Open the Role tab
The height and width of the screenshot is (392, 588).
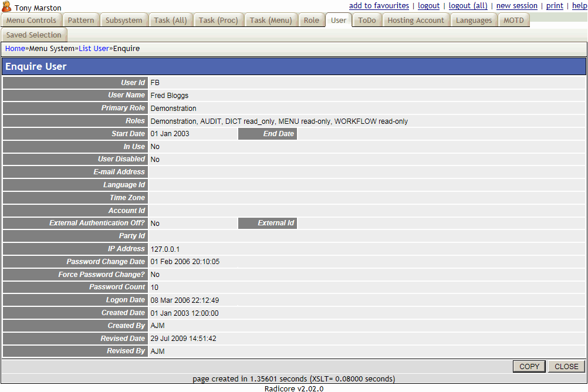coord(311,19)
